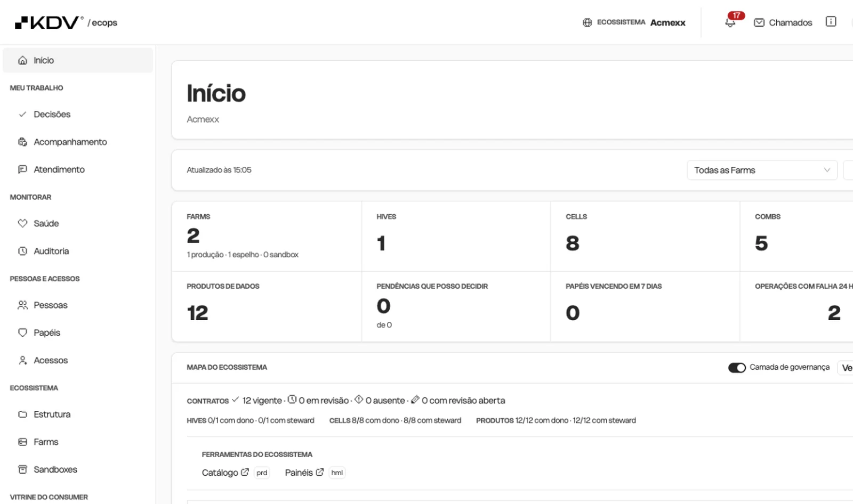853x504 pixels.
Task: Click the KDV ecops logo
Action: click(x=66, y=22)
